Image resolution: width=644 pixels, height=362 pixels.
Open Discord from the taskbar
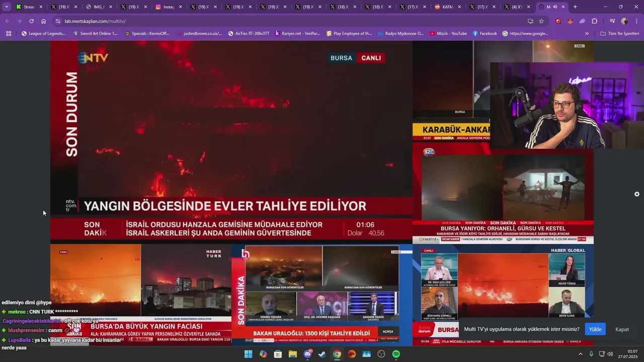pos(307,354)
